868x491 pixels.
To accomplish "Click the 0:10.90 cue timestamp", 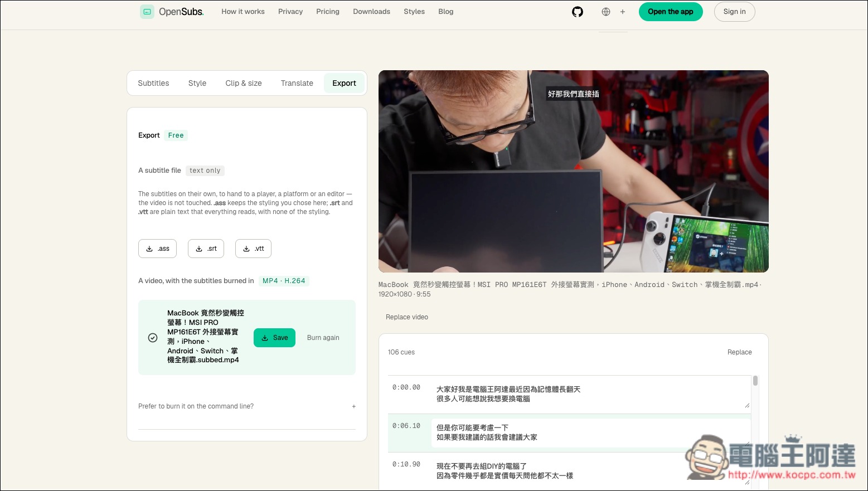I will click(x=406, y=464).
